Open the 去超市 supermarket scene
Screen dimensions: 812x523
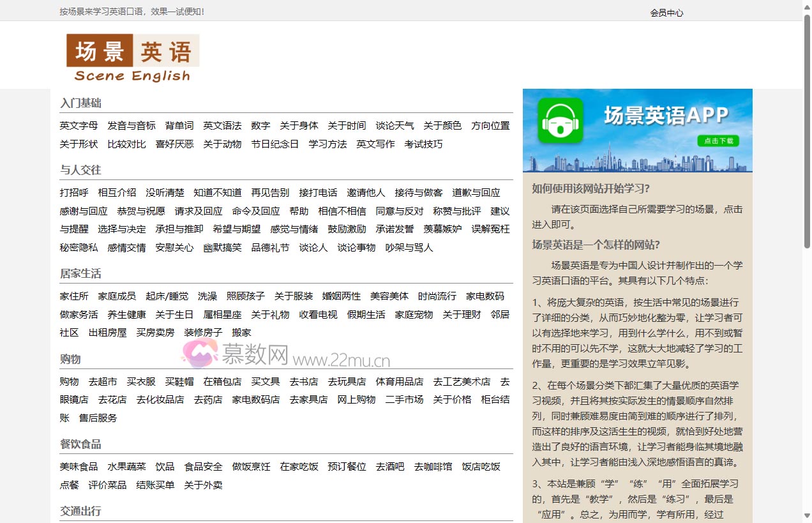point(103,382)
